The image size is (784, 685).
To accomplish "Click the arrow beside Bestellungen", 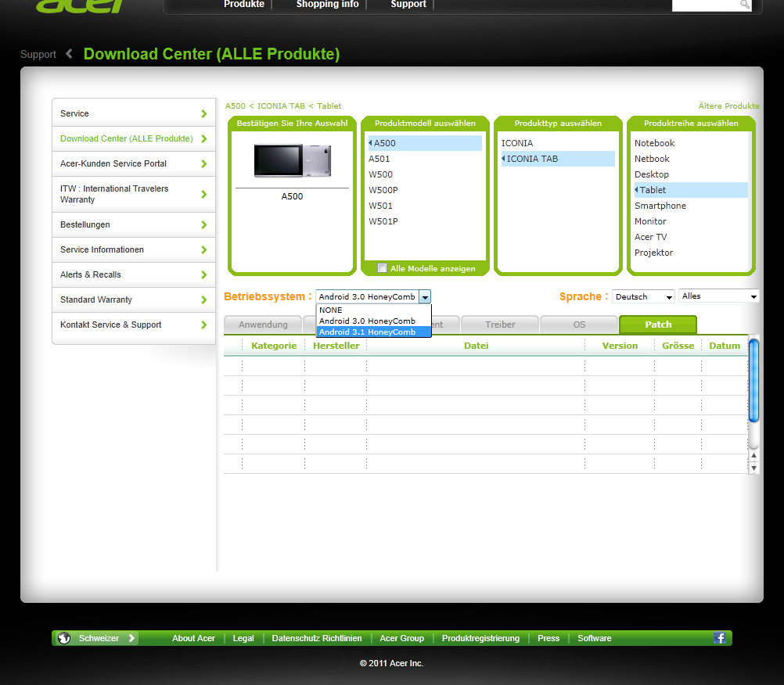I will pyautogui.click(x=204, y=224).
